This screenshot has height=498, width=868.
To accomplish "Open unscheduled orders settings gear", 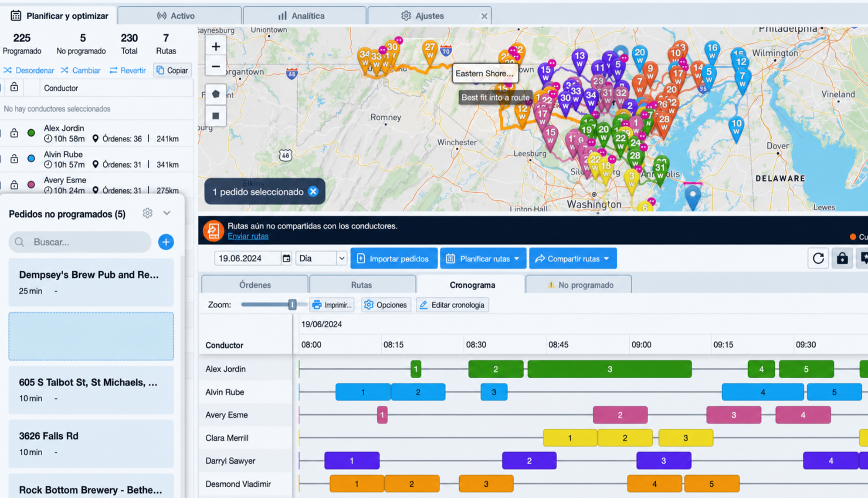I will (x=147, y=213).
